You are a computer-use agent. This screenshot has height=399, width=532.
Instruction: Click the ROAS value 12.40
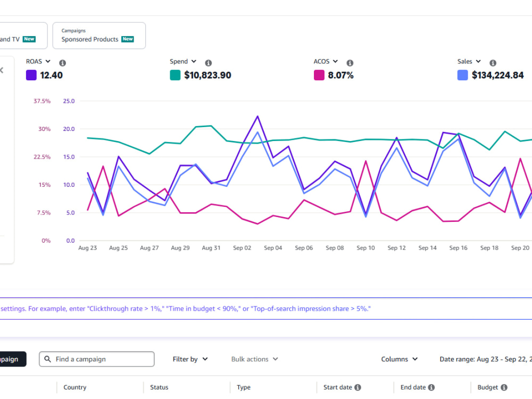[x=51, y=76]
